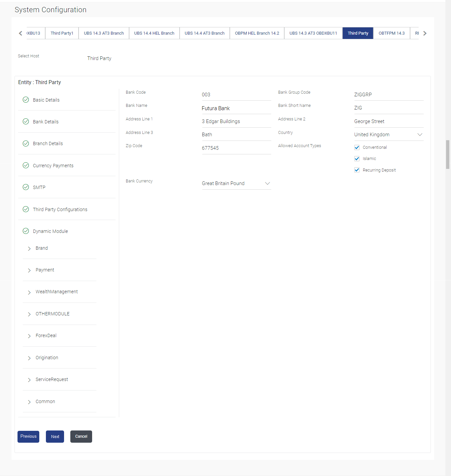Open the UBS 14.3 AT3 Branch tab
The image size is (451, 476).
104,33
